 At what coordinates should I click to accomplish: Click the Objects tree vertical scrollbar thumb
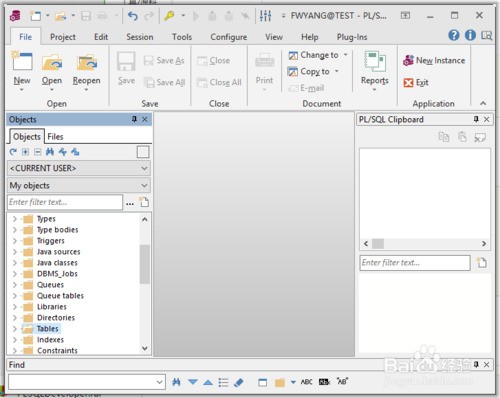point(145,264)
